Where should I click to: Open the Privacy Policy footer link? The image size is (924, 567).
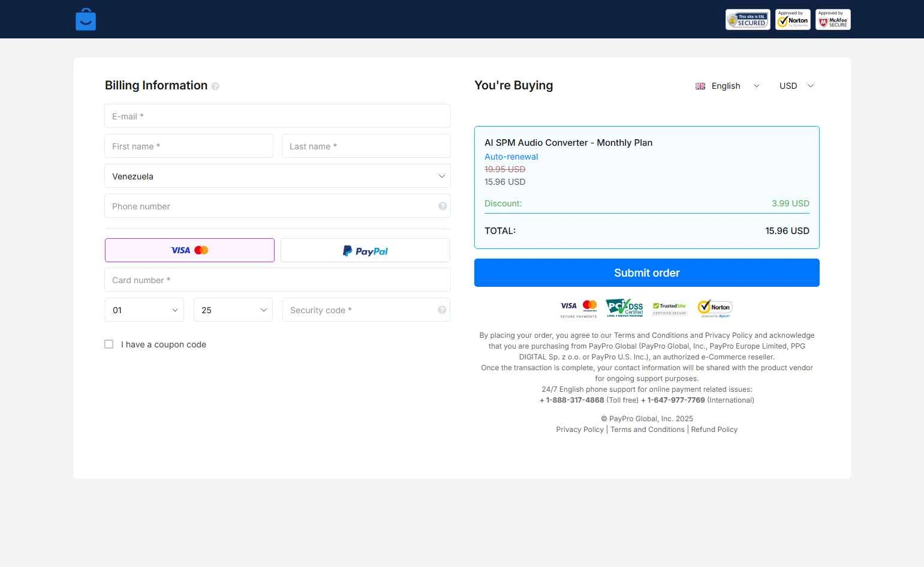580,430
